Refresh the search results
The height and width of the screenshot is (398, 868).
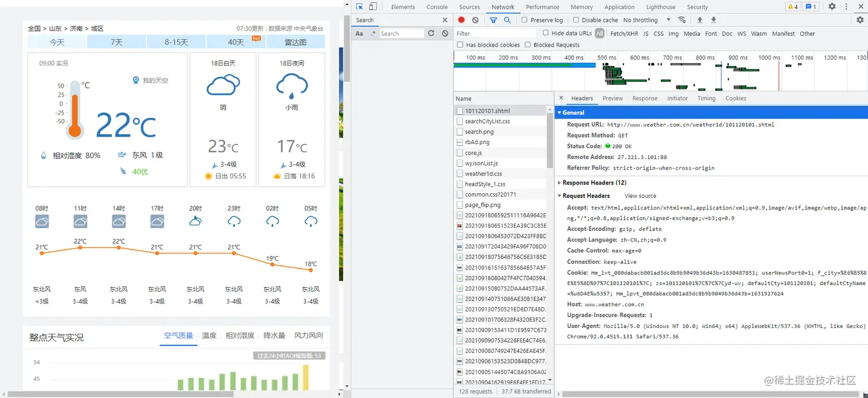click(431, 33)
